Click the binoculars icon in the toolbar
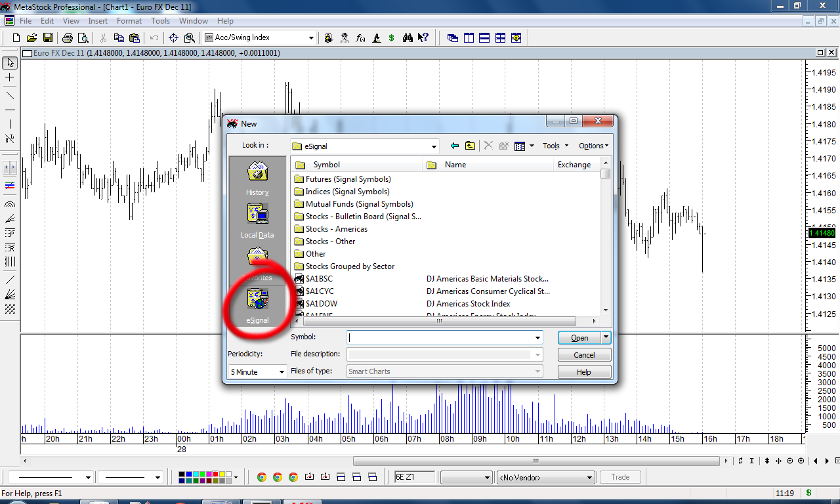 [408, 38]
